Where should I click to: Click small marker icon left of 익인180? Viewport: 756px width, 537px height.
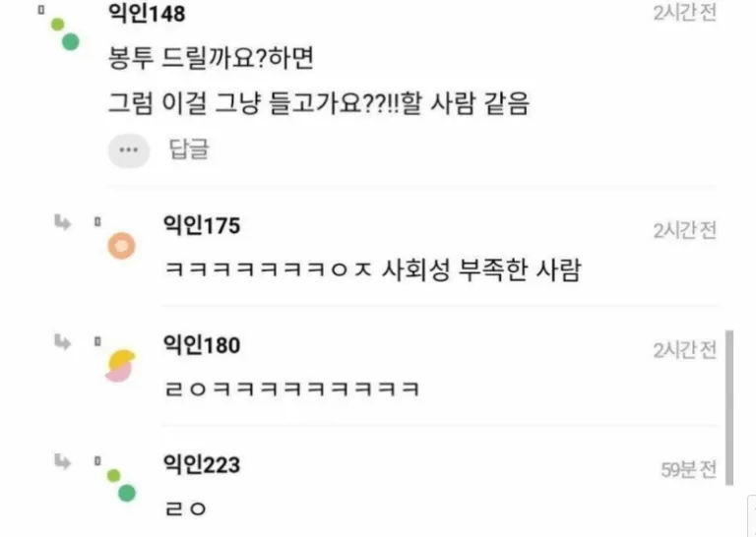(97, 341)
